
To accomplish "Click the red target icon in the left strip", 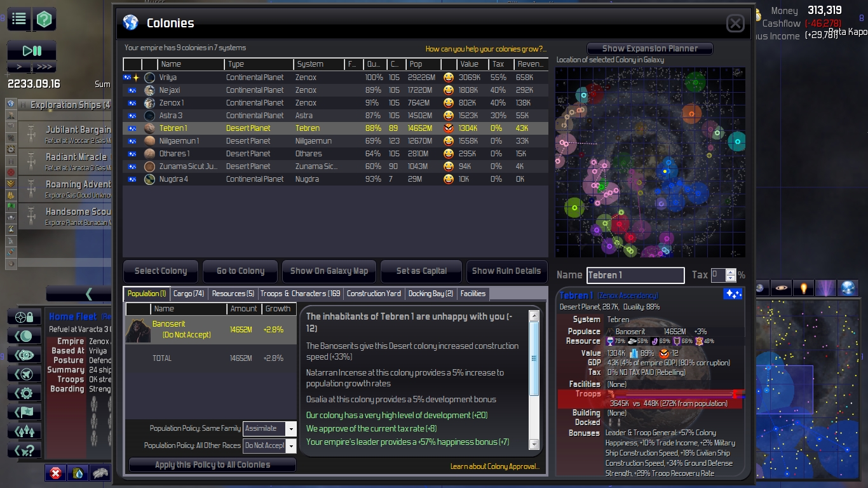I will pyautogui.click(x=11, y=172).
